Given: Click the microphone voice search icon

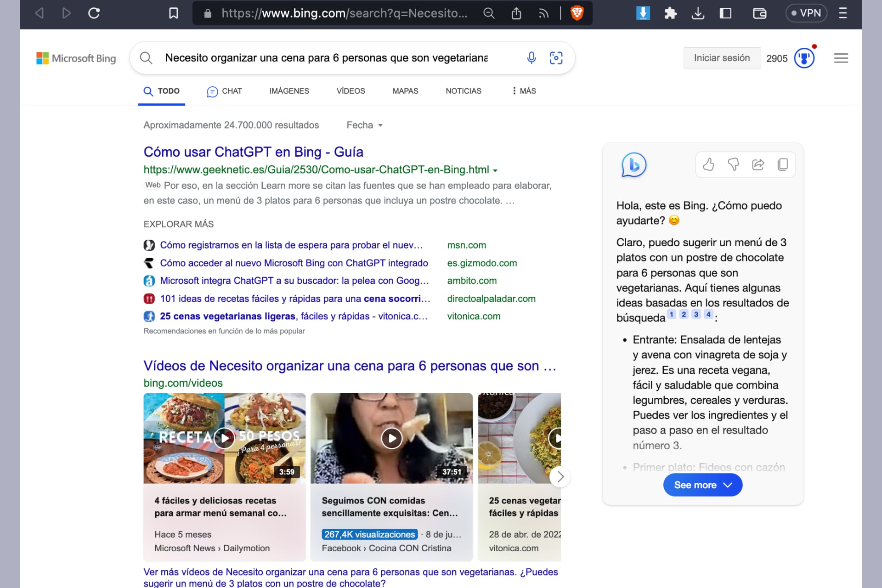Looking at the screenshot, I should (x=531, y=58).
